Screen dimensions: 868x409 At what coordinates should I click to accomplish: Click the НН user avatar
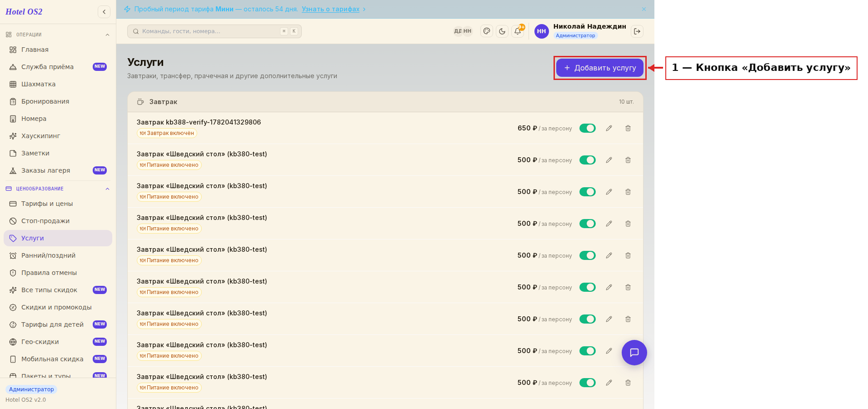tap(541, 31)
